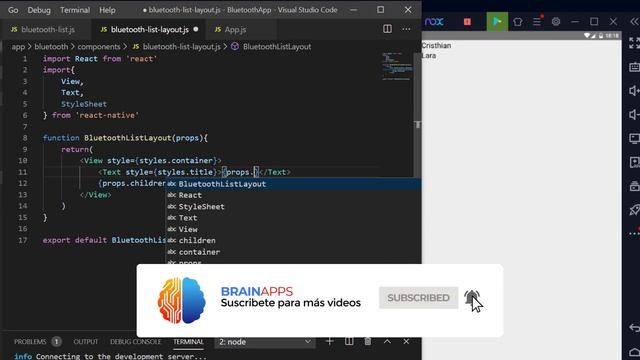Image resolution: width=640 pixels, height=360 pixels.
Task: Open the Nox more tools ellipsis
Action: [x=634, y=233]
